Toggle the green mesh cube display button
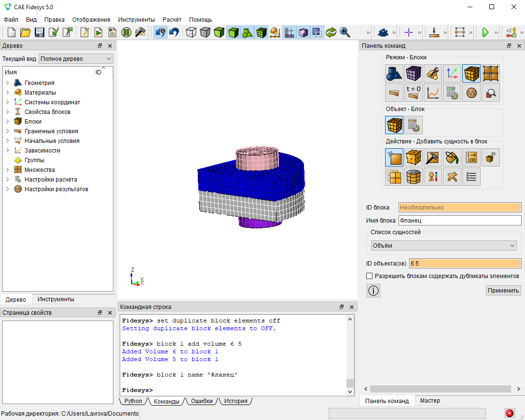Viewport: 525px width, 420px height. click(261, 32)
